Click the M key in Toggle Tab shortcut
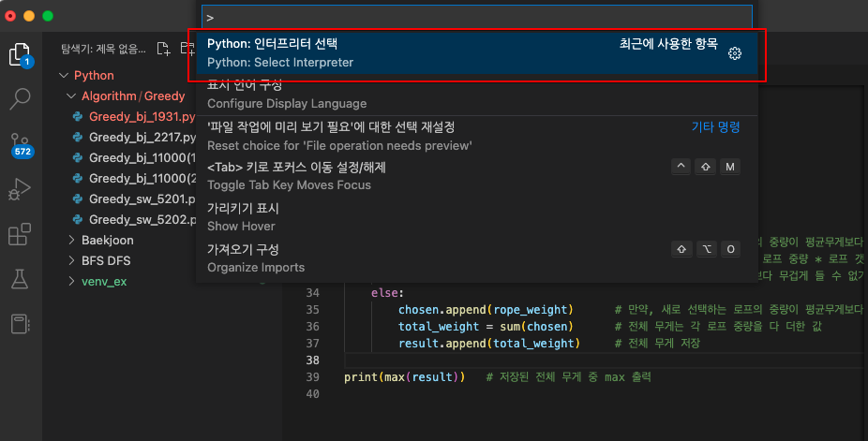Screen dimensions: 868x441 coord(729,167)
